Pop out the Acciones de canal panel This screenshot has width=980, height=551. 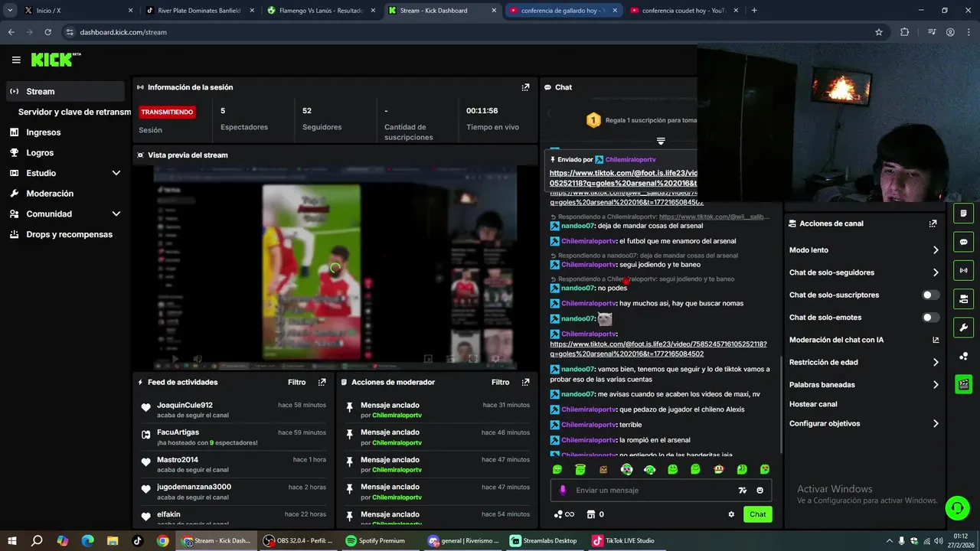(933, 223)
